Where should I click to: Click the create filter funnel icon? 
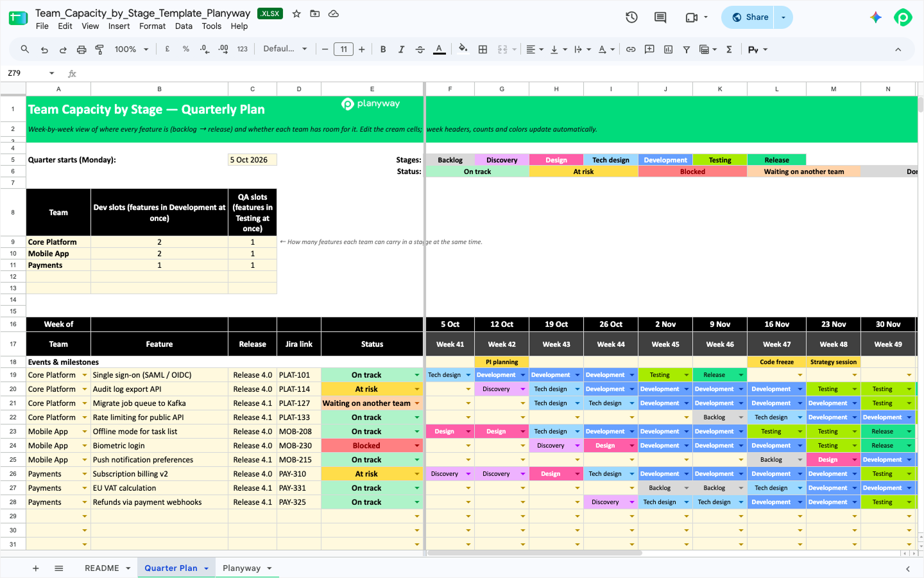point(687,49)
